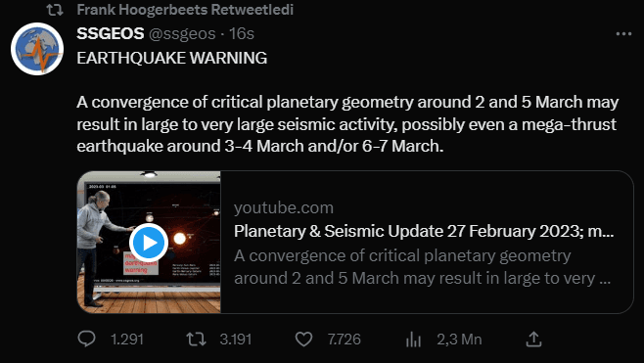Click the 3.191 retweets count
644x363 pixels.
235,340
